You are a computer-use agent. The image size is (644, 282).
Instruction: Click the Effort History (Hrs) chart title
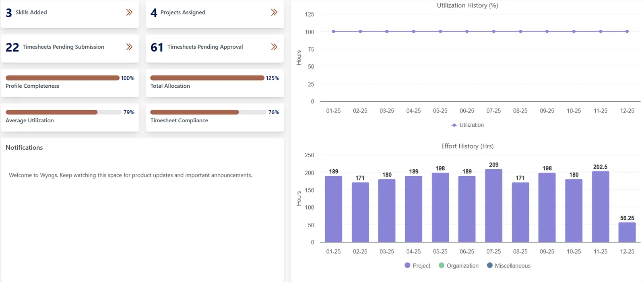pyautogui.click(x=467, y=146)
